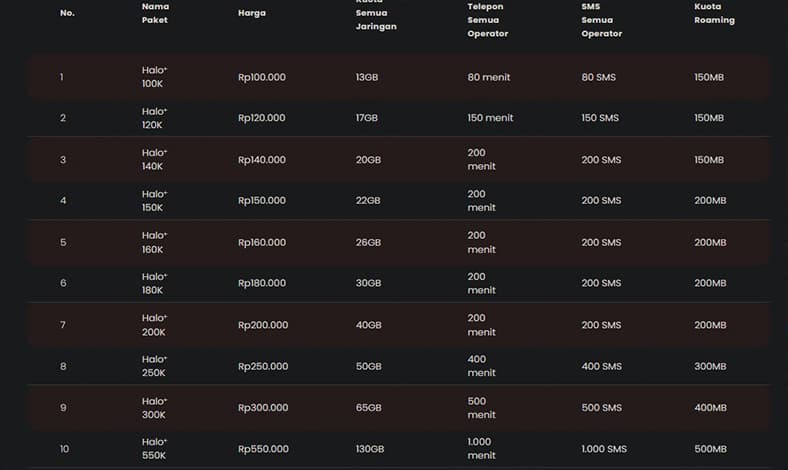Screen dimensions: 788x470
Task: Click the '150MB' roaming cell in the Halo+ 100K row
Action: pos(709,77)
